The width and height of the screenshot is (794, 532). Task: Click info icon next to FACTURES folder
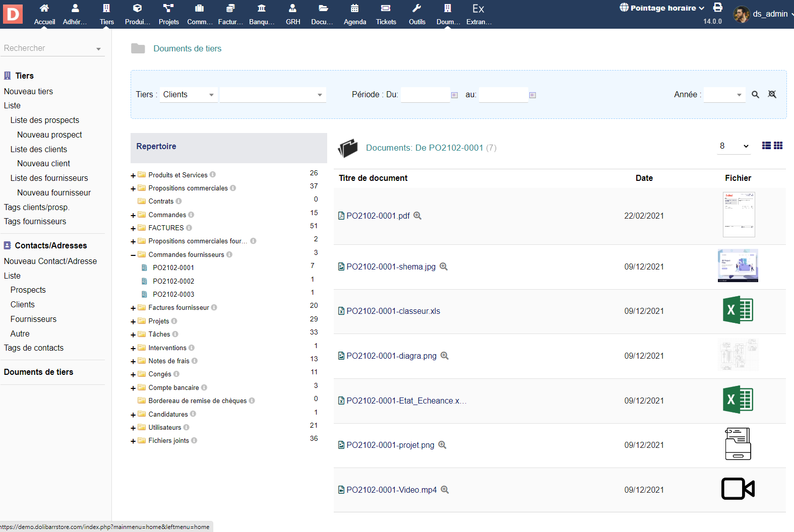189,228
